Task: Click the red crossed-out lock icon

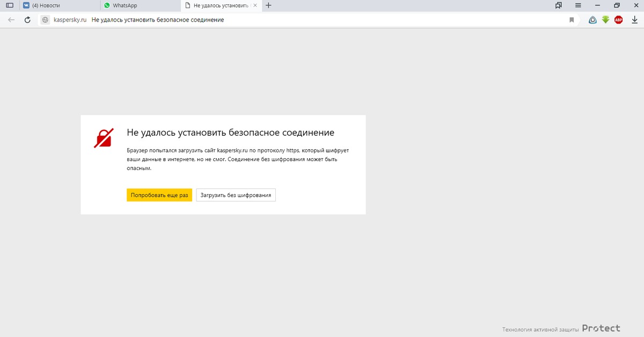Action: [104, 138]
